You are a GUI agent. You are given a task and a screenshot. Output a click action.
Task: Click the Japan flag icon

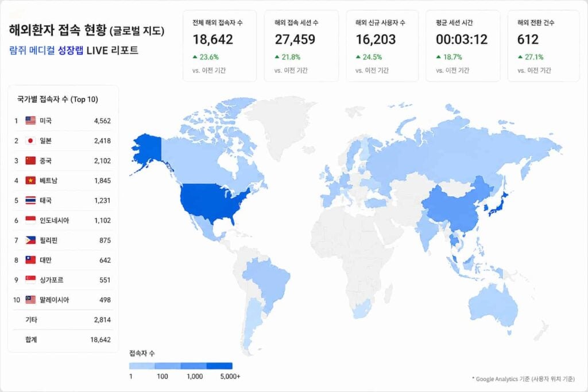pos(30,141)
